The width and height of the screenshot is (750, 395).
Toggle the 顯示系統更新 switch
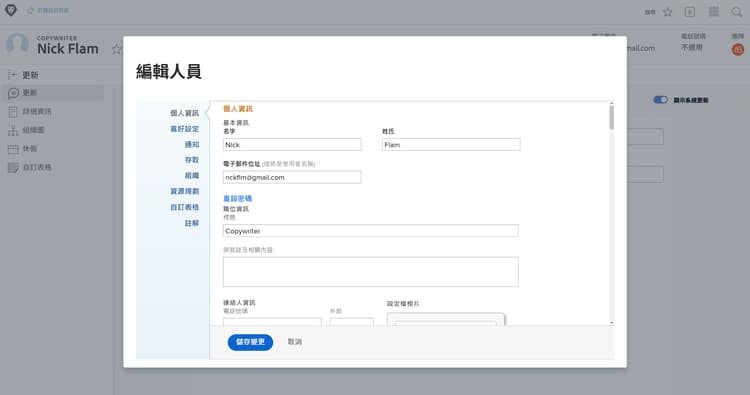click(661, 99)
